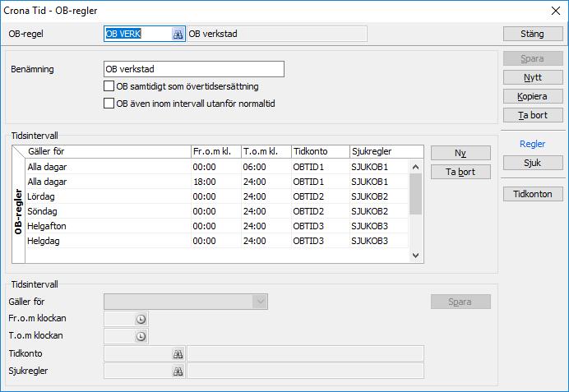Click the OBTID3 cell in the Helgafton row
569x392 pixels.
321,226
